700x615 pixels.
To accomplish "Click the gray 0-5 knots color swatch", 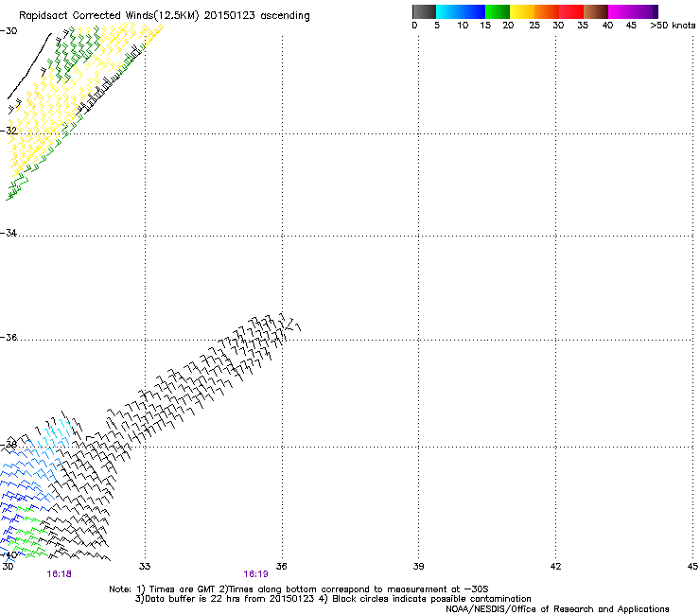I will 424,11.
